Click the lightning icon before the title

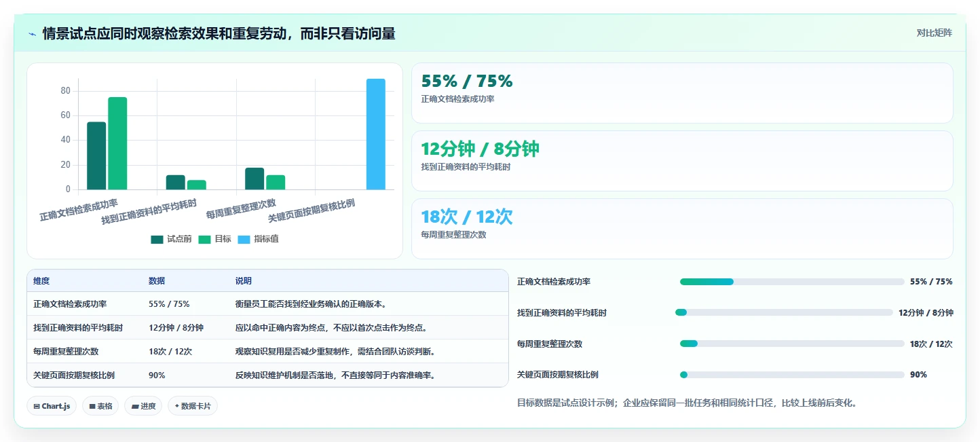(32, 34)
